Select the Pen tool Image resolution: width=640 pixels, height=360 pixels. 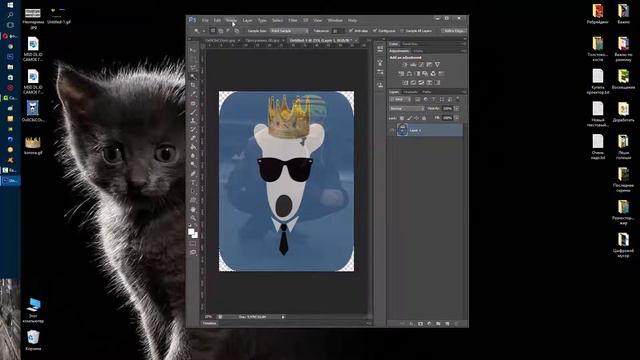point(193,174)
